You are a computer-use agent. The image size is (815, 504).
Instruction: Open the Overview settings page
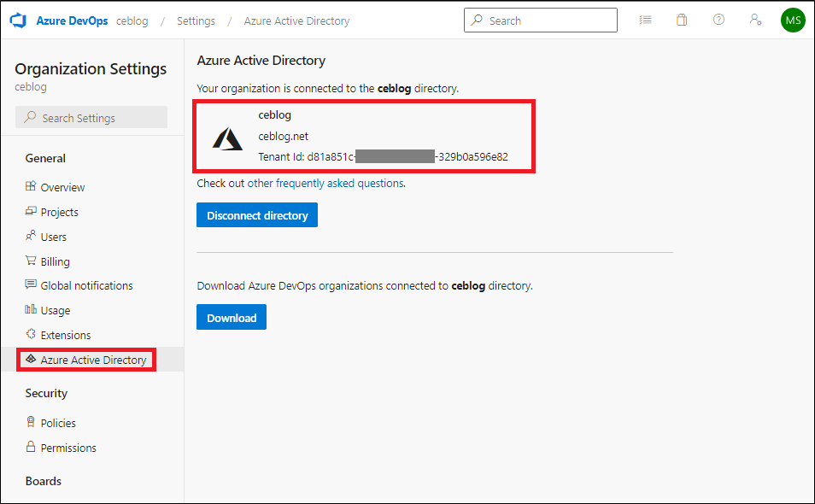[x=62, y=187]
